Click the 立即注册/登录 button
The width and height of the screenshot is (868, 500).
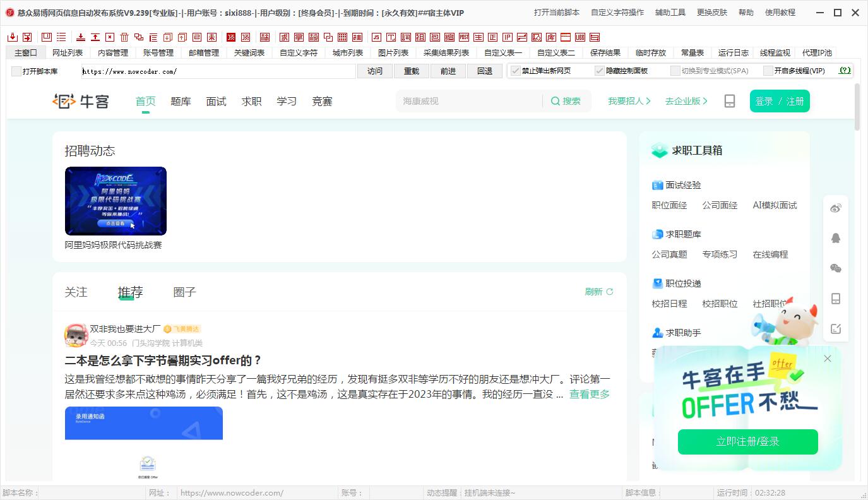[748, 442]
